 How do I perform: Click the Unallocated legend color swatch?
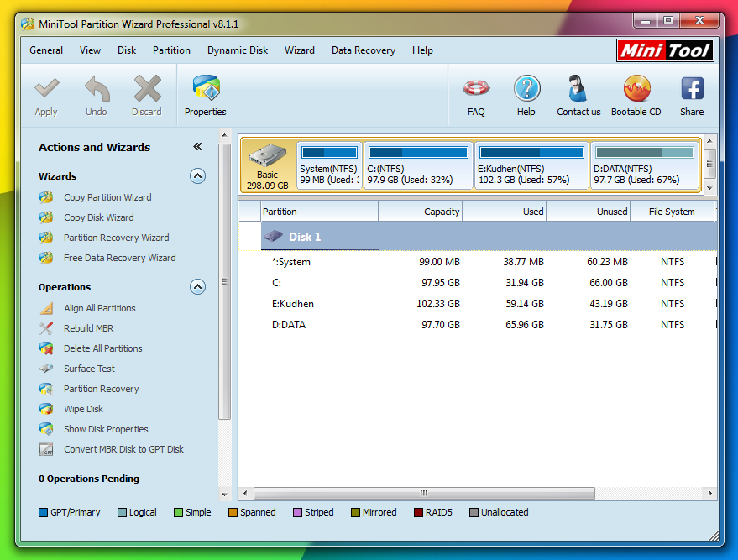(474, 512)
